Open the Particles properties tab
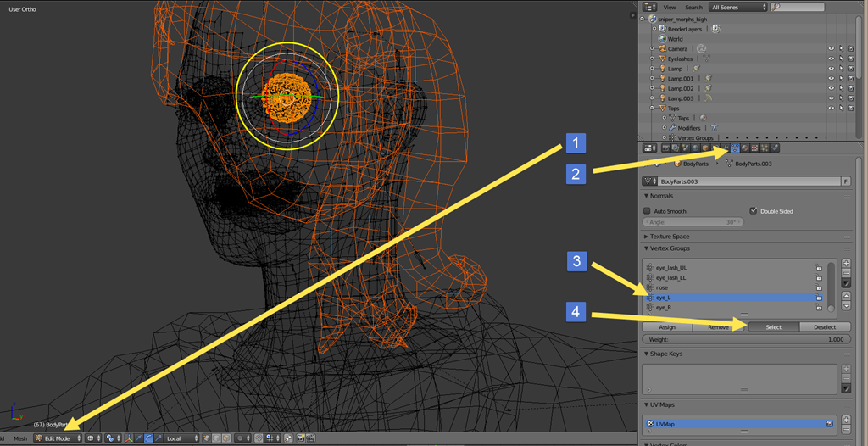The image size is (868, 446). coord(765,148)
